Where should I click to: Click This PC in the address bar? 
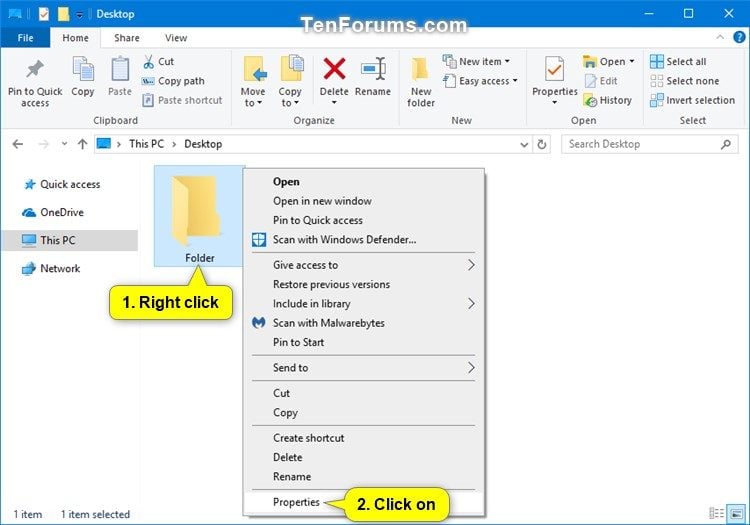pos(146,144)
